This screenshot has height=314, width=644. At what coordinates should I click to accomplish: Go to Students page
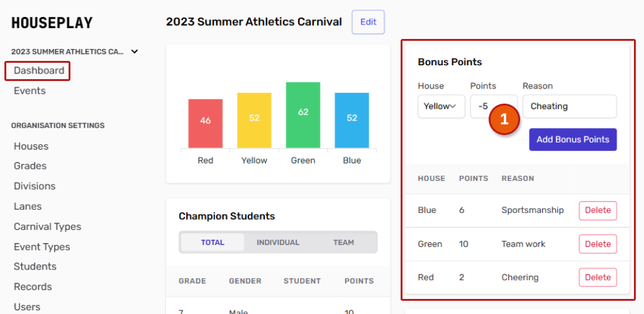(35, 266)
